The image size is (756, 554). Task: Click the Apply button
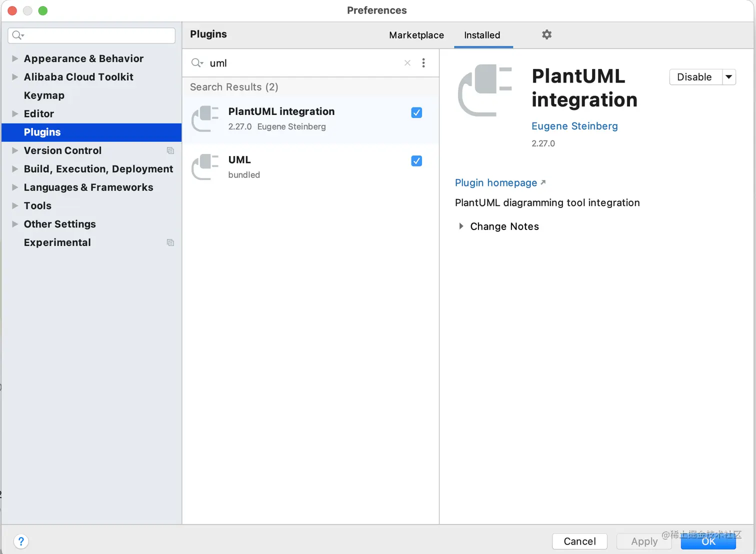click(644, 541)
